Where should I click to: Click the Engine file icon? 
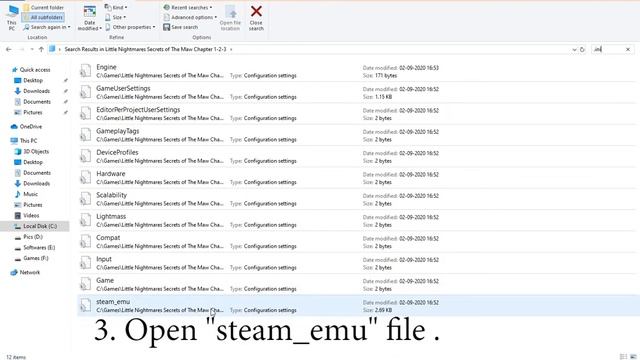click(85, 71)
